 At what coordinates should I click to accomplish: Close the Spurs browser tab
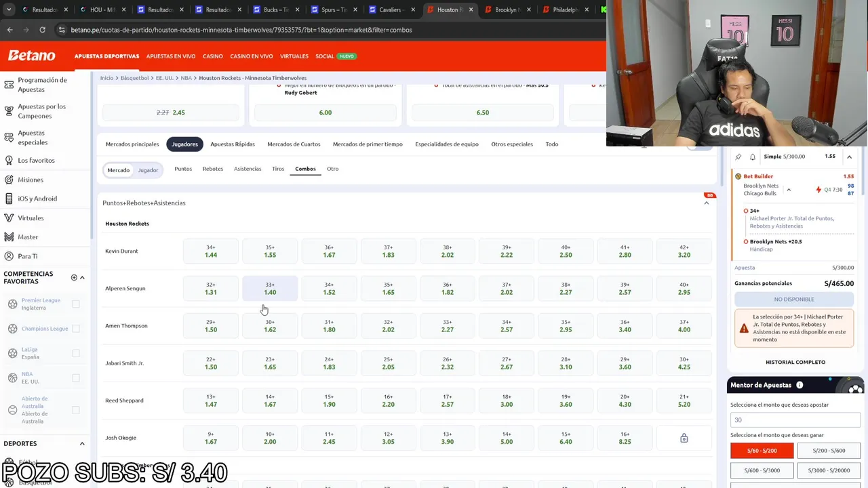pos(355,10)
